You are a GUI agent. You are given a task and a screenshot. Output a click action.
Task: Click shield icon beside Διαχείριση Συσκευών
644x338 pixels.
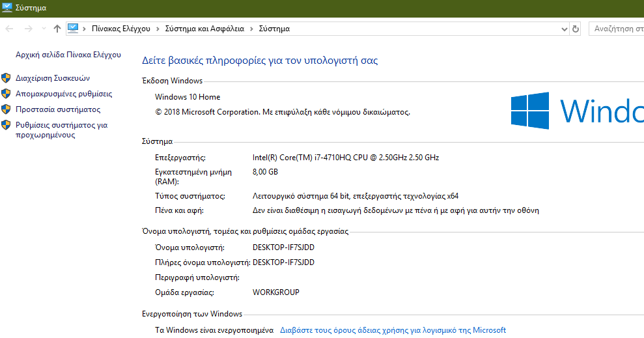(x=6, y=77)
